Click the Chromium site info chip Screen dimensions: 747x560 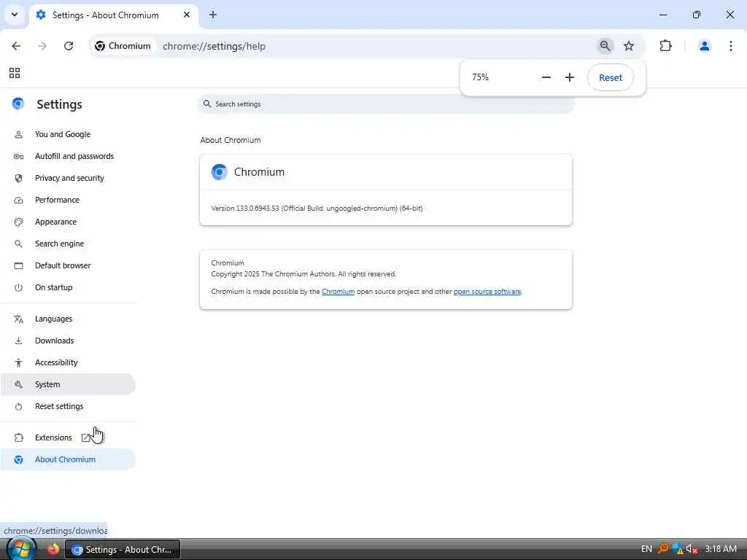coord(123,46)
